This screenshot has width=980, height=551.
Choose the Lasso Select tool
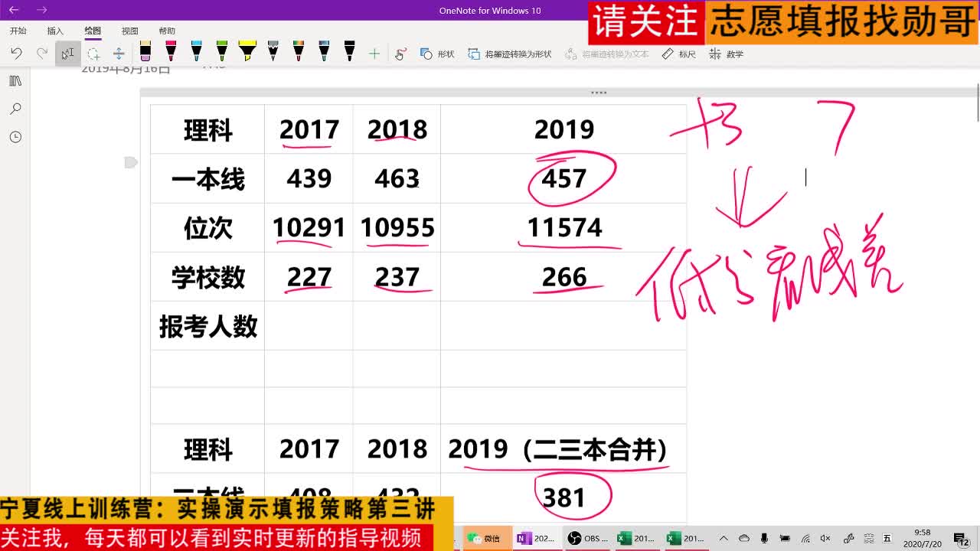tap(93, 54)
